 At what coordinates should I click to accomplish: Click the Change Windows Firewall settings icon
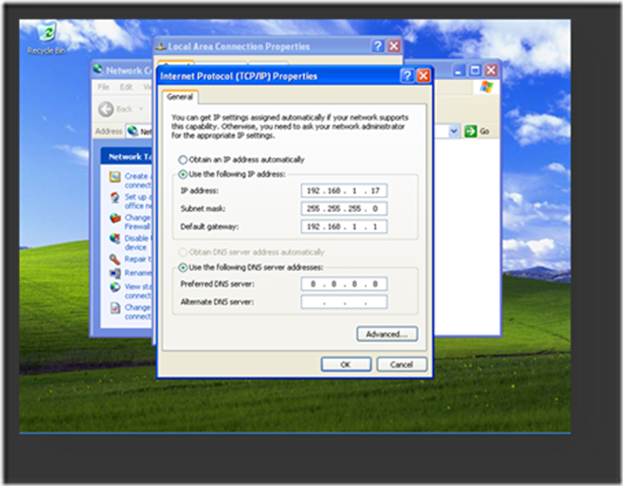tap(115, 218)
